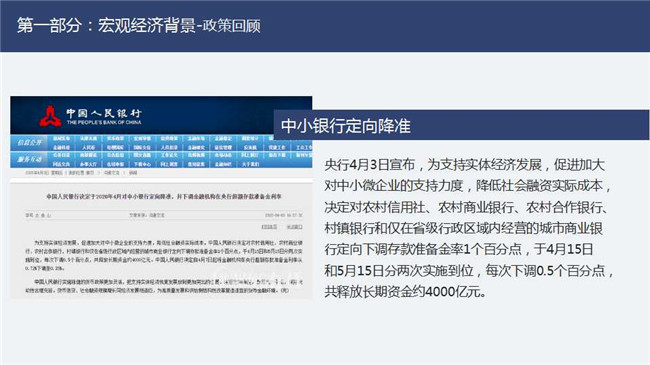Click the 中国人民银行 site name text
Screen dimensions: 650x365
pos(104,113)
